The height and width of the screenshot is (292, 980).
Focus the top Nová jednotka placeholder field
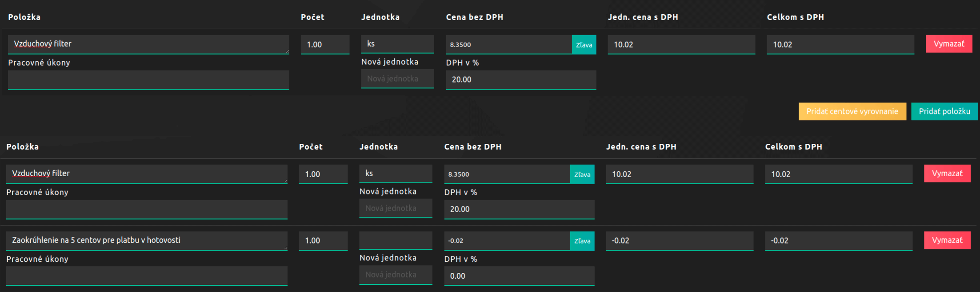point(397,79)
